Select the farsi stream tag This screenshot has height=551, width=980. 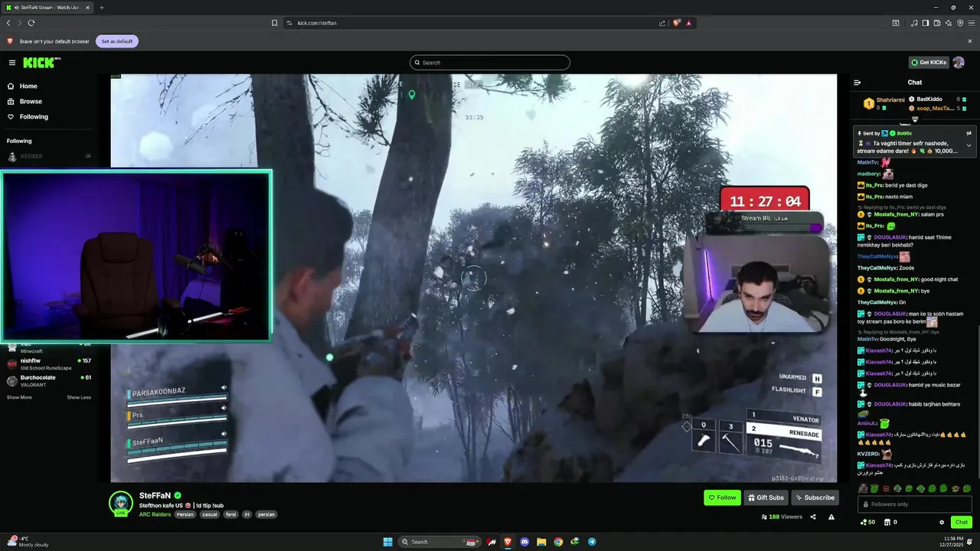tap(230, 514)
